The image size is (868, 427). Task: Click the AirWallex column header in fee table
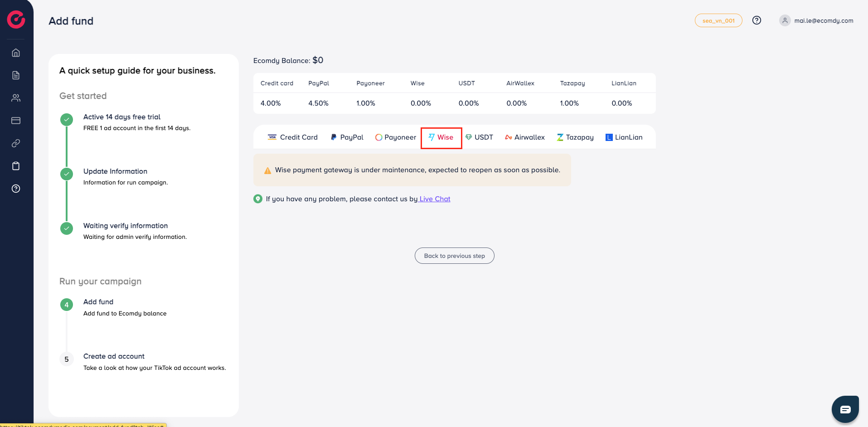coord(520,83)
